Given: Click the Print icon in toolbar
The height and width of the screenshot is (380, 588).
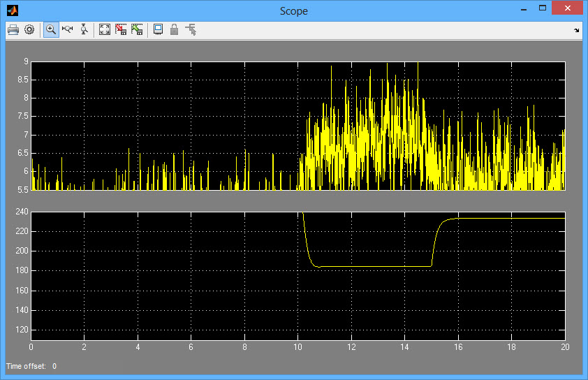Looking at the screenshot, I should (13, 29).
